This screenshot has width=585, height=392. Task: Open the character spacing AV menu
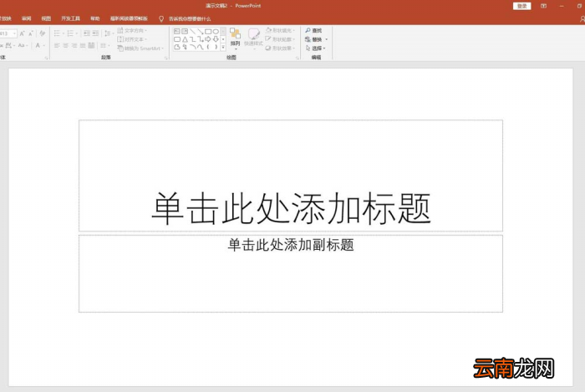[10, 45]
